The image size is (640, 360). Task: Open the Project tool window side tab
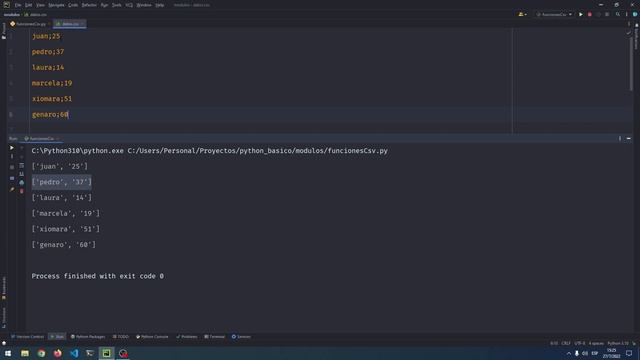[x=4, y=31]
